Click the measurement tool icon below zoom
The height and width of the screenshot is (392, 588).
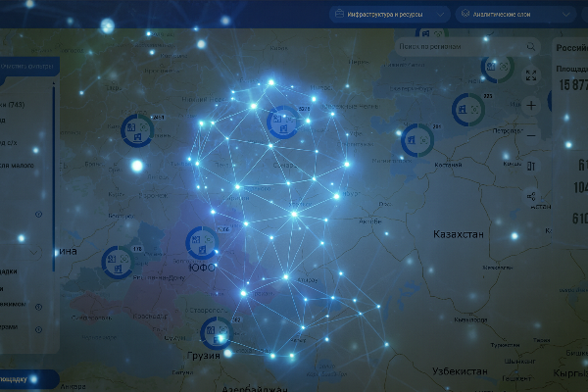(531, 167)
